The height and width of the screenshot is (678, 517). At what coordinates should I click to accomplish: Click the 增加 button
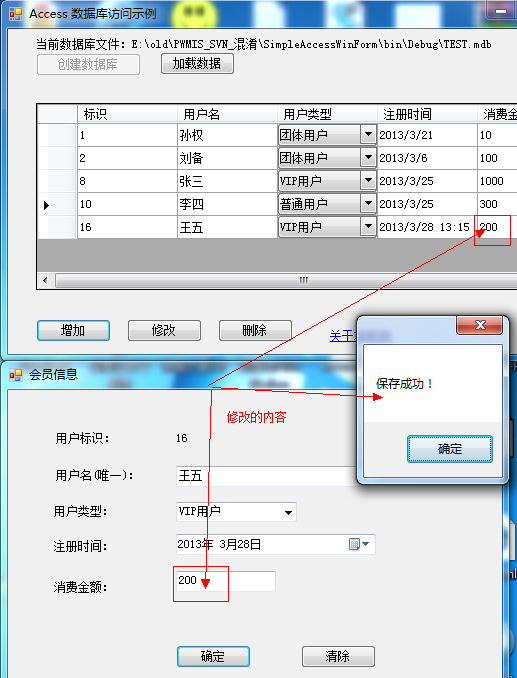73,330
